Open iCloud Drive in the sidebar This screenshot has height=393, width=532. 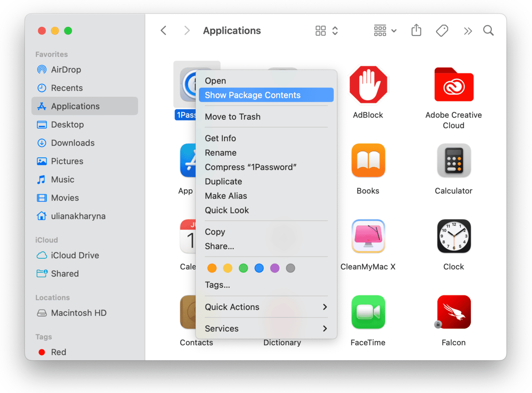tap(85, 255)
